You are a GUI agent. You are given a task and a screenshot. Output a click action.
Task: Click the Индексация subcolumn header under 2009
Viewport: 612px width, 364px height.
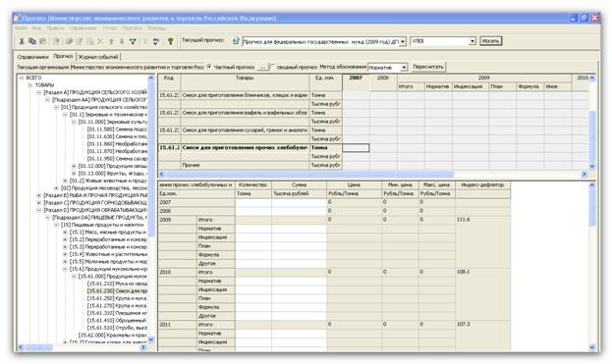(471, 86)
